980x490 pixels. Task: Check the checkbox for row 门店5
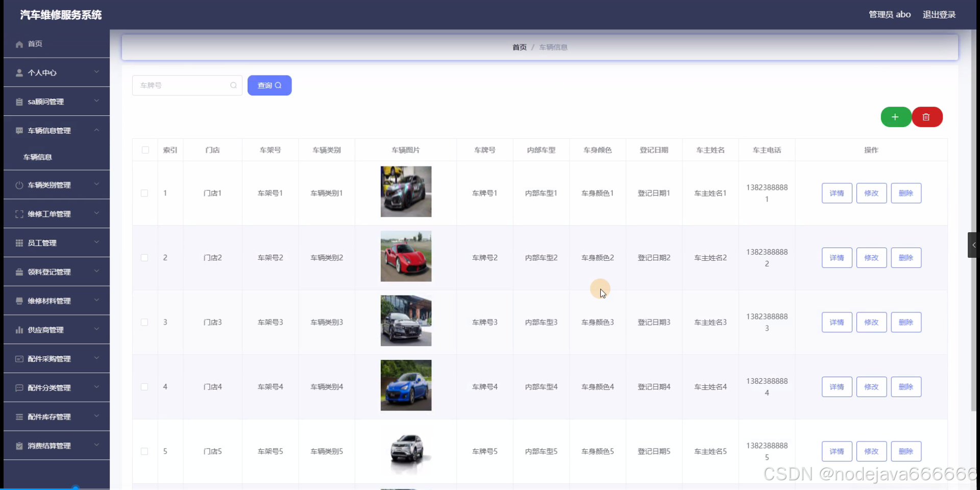pos(144,452)
